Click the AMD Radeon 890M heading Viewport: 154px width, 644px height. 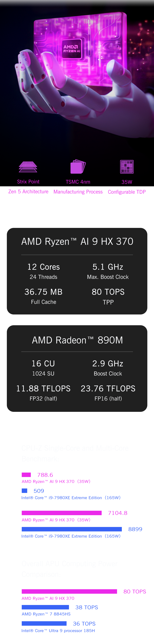click(x=77, y=340)
